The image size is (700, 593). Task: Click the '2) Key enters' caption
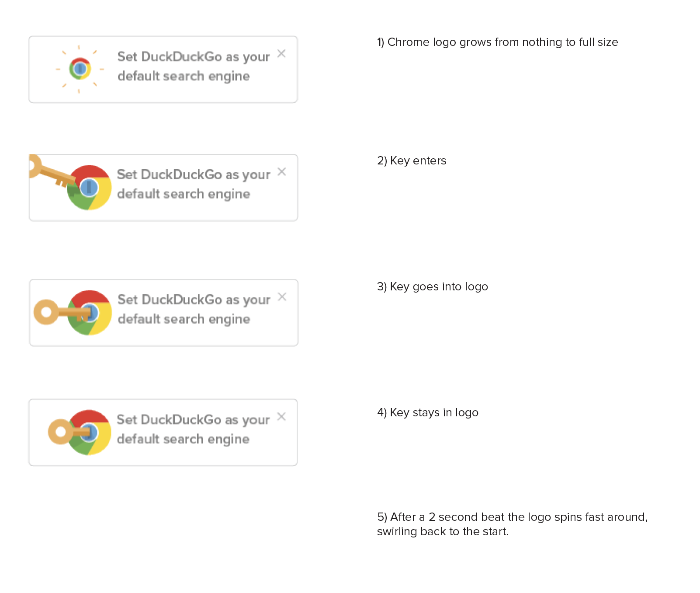tap(412, 160)
